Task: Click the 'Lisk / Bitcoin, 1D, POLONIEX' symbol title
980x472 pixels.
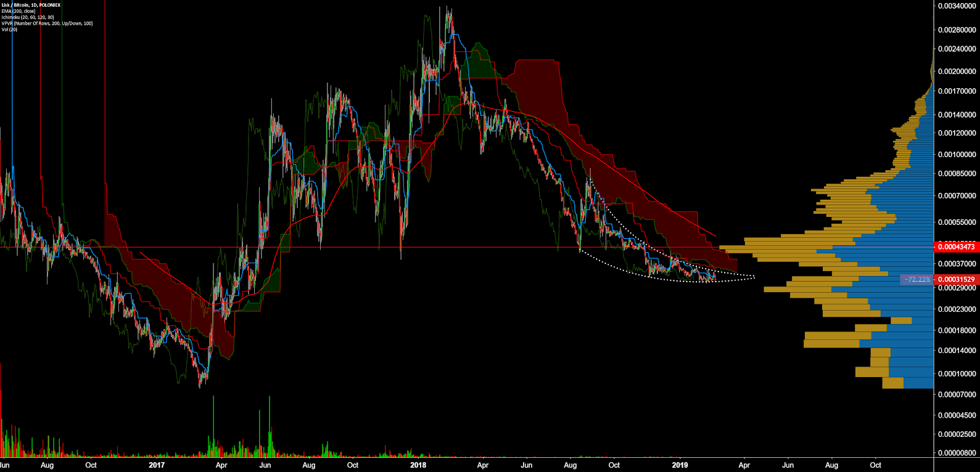Action: tap(31, 5)
